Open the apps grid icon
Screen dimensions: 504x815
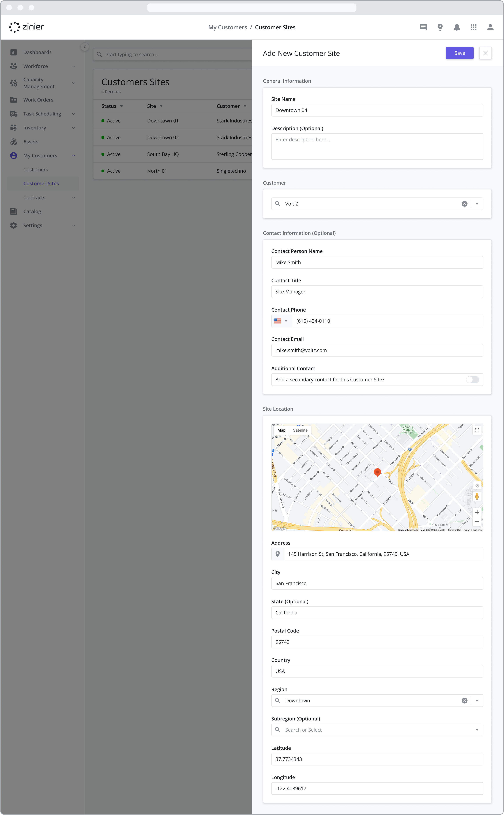pyautogui.click(x=473, y=27)
